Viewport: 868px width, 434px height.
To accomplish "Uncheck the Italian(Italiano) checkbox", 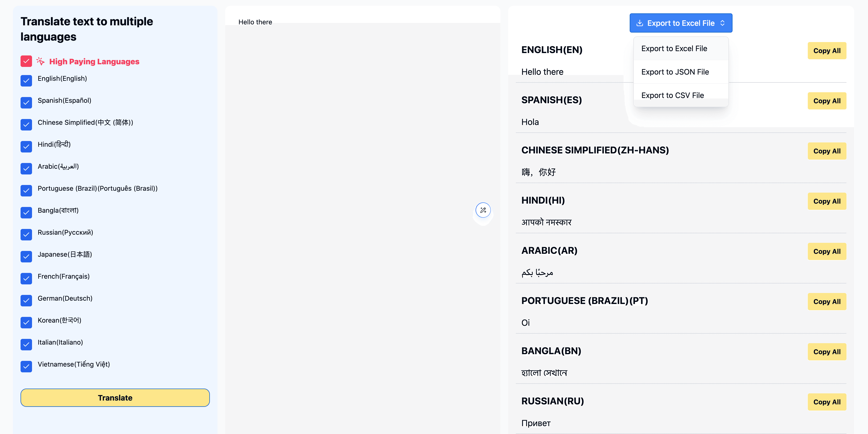I will click(26, 344).
